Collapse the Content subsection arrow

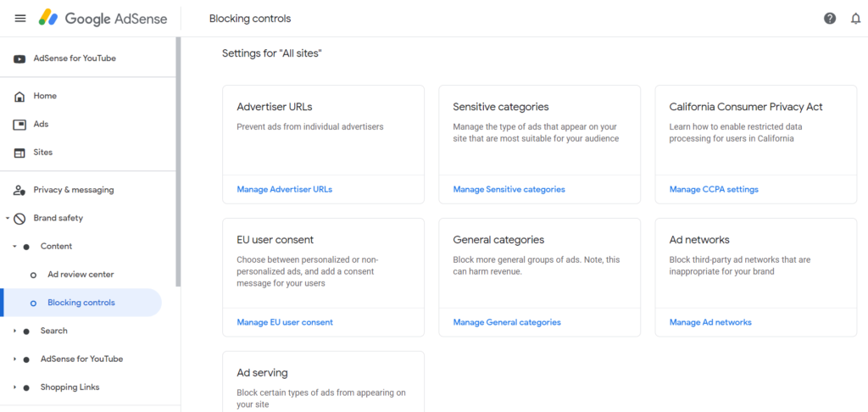pos(15,247)
